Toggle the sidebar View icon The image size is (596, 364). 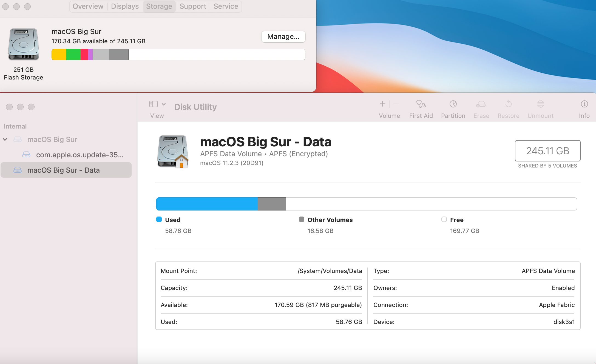pos(153,104)
